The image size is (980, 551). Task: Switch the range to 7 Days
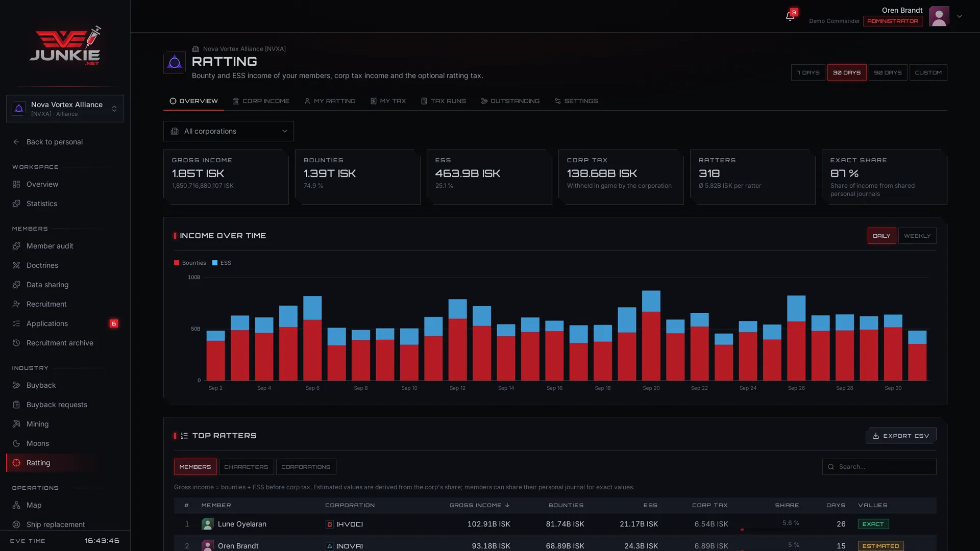coord(808,72)
